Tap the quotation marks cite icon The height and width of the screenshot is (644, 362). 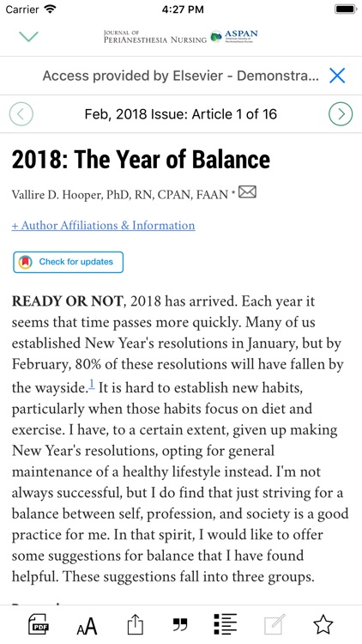point(180,625)
